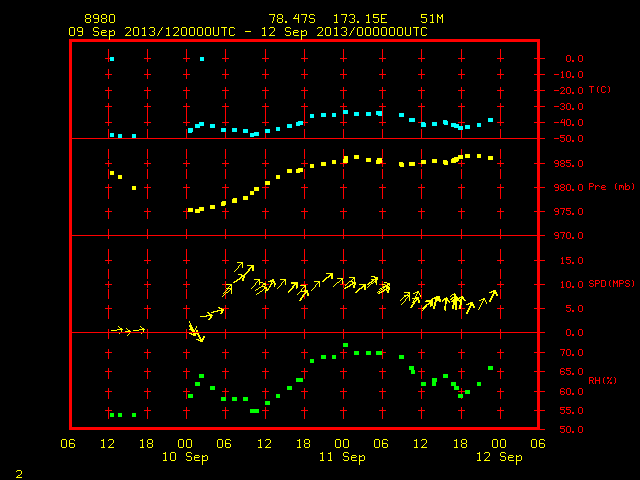Click the -50.0 temperature tick label
This screenshot has width=640, height=480.
(x=569, y=139)
